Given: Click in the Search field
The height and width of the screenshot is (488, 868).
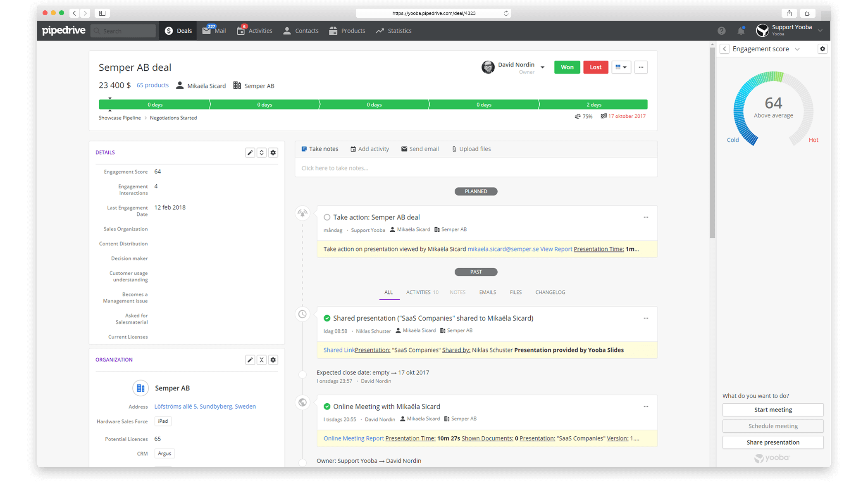Looking at the screenshot, I should [123, 31].
